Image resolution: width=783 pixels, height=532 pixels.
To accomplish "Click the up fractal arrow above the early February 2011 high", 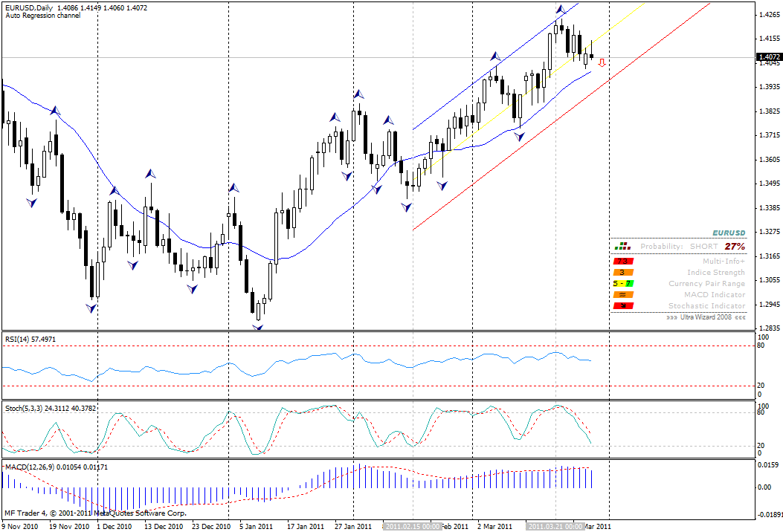I will 358,94.
